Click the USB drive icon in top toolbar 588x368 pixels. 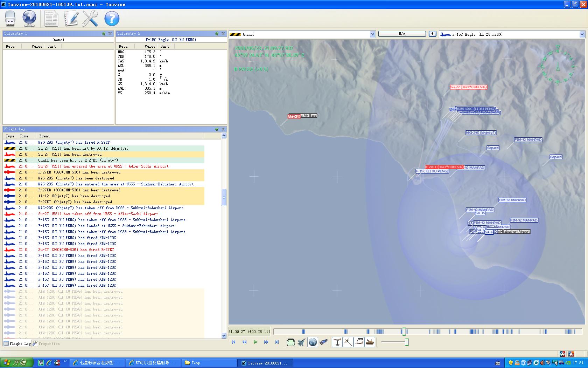[10, 19]
